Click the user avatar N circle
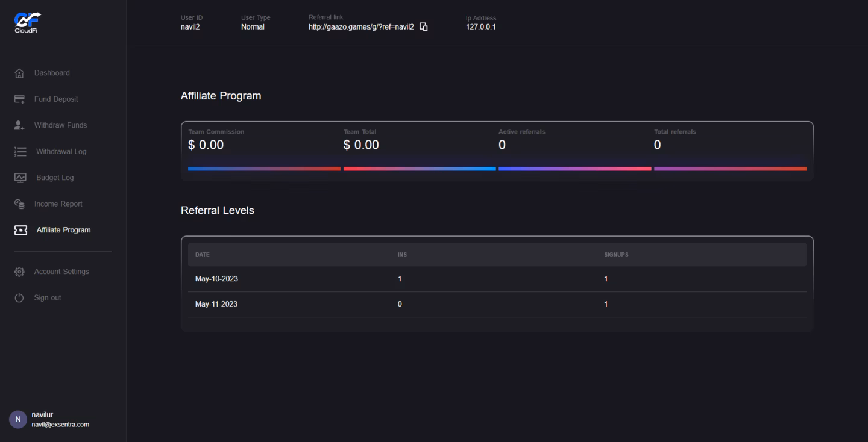Screen dimensions: 868x442 [x=17, y=419]
